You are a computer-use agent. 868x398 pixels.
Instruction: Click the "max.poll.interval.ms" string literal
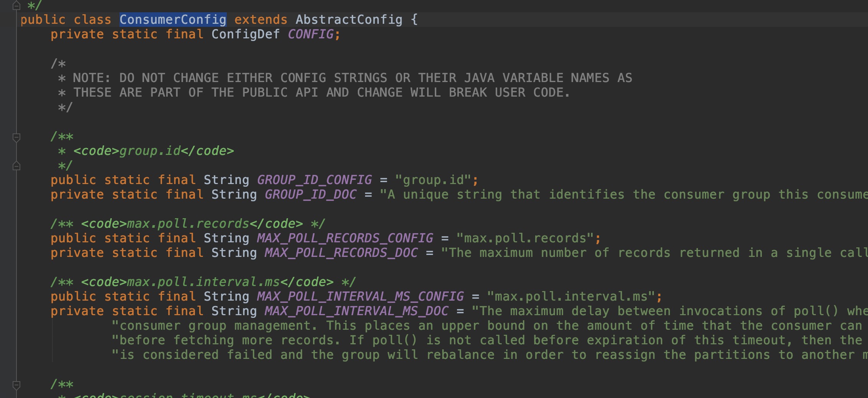coord(572,296)
